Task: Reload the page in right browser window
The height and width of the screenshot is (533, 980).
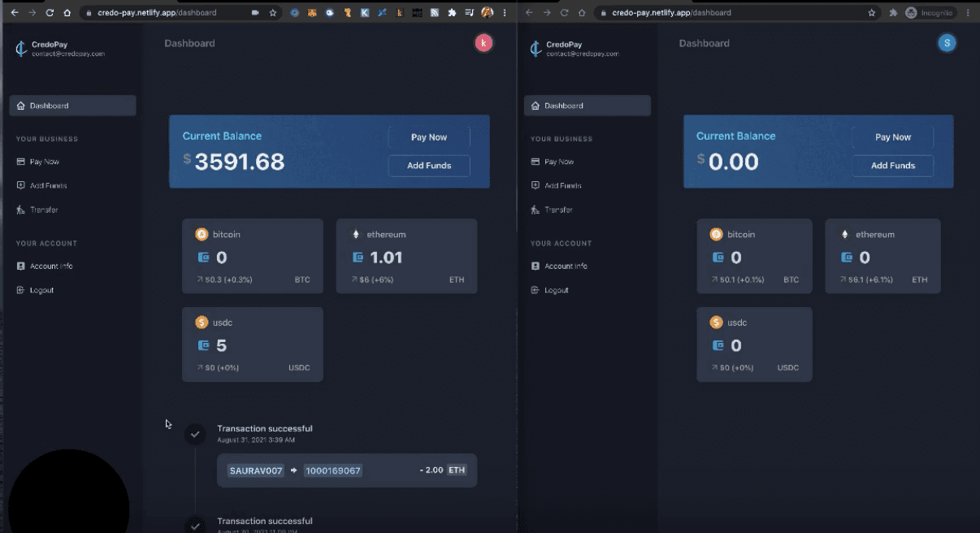Action: 564,13
